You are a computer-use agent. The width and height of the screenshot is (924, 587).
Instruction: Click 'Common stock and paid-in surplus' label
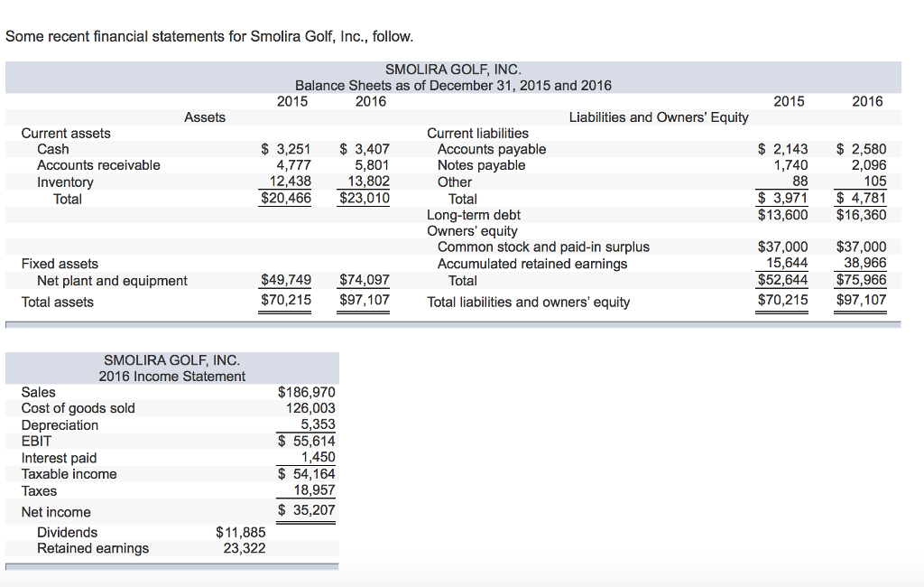click(543, 247)
